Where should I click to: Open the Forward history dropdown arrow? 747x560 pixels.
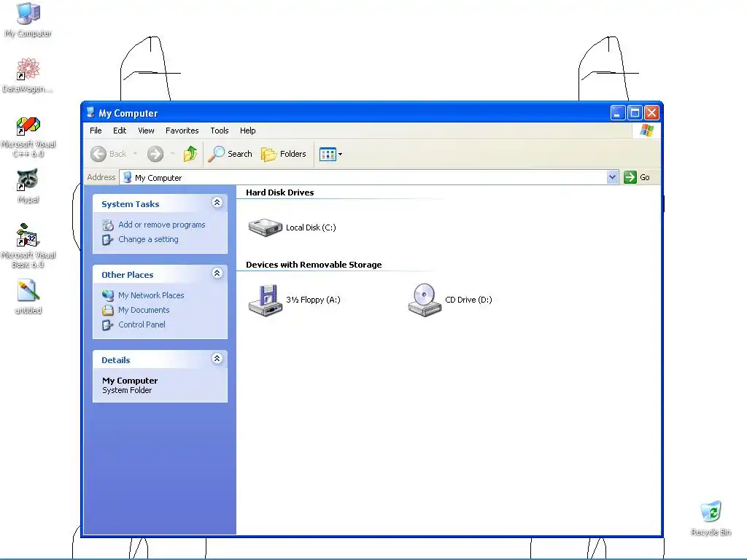[172, 154]
